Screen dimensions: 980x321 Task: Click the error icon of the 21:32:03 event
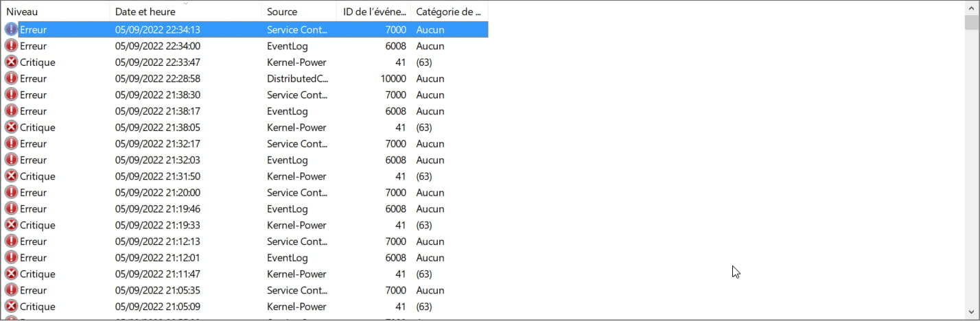click(x=11, y=160)
